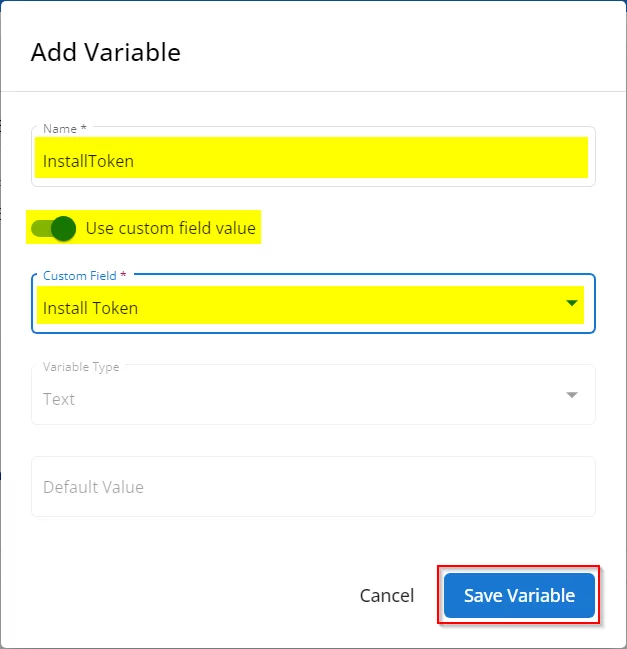Click the Default Value placeholder text
The height and width of the screenshot is (649, 627).
[93, 487]
